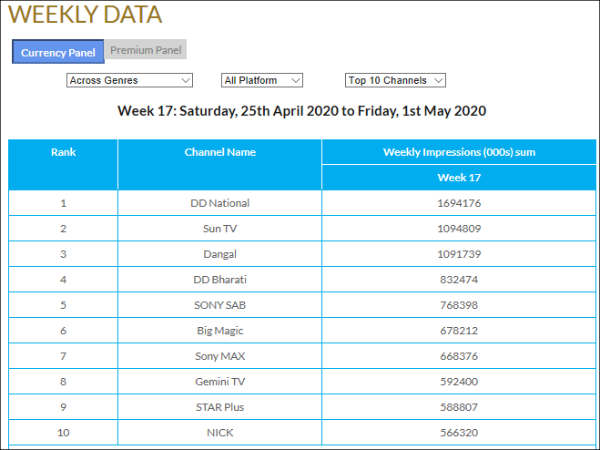Screen dimensions: 600x450
Task: Click the Gemini TV channel name
Action: click(220, 381)
